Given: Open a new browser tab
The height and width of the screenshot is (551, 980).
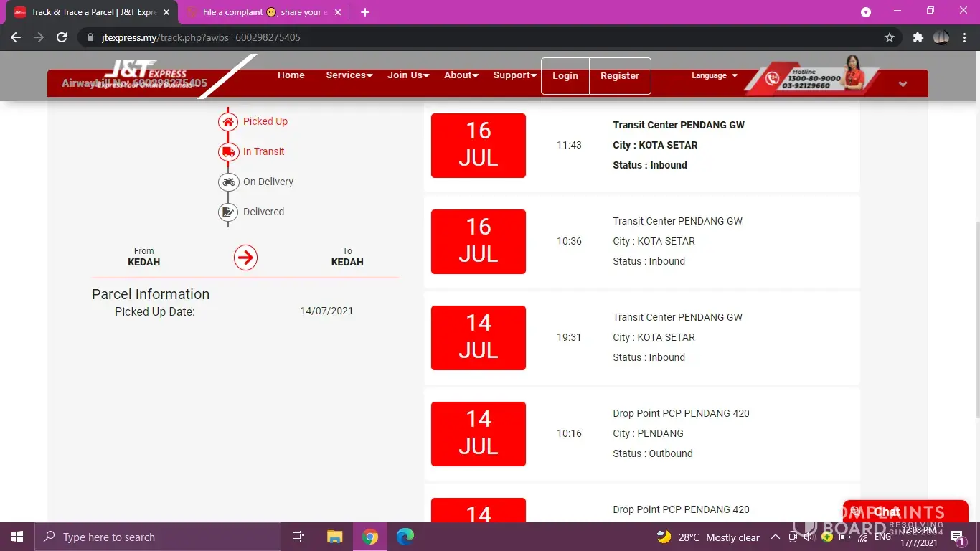Looking at the screenshot, I should [x=365, y=12].
